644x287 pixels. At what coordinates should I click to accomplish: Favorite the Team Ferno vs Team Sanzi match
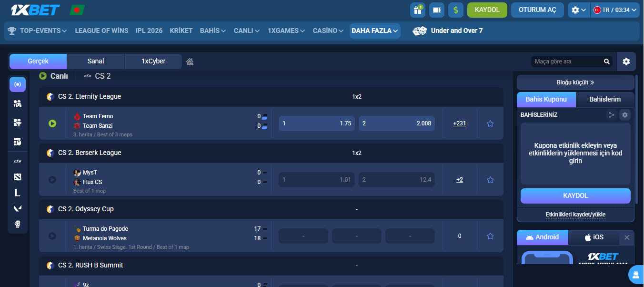(x=490, y=123)
